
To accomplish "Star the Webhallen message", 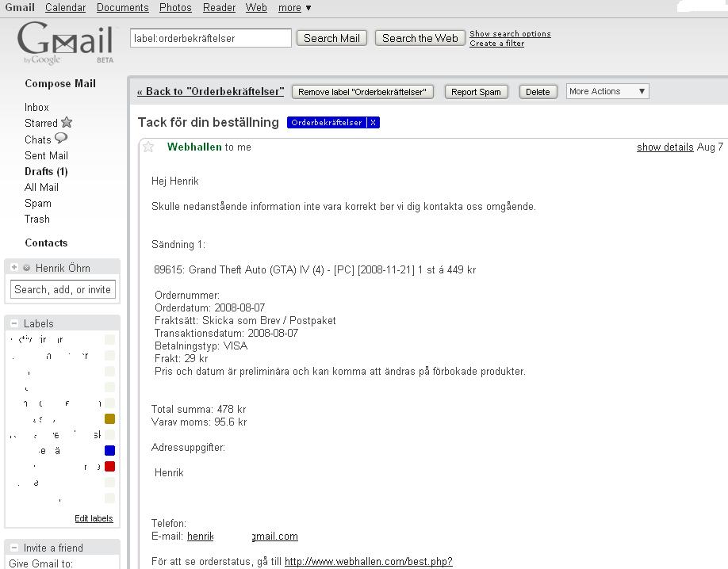I will click(148, 147).
